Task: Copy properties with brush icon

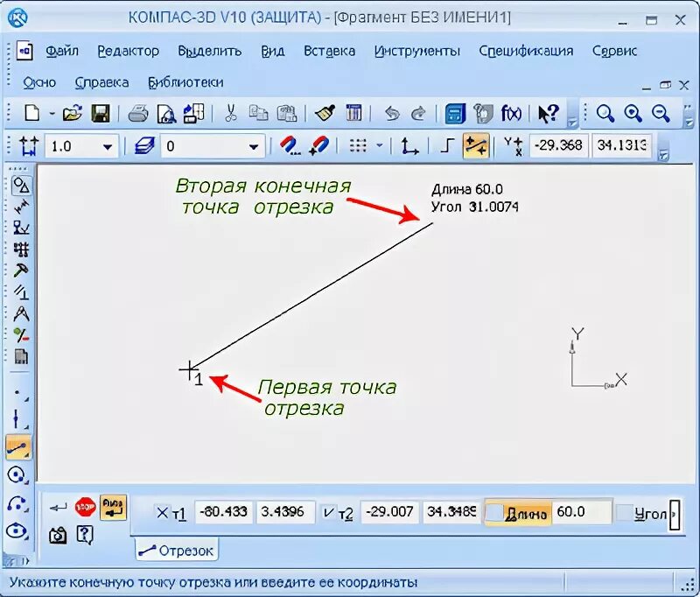Action: pyautogui.click(x=325, y=114)
